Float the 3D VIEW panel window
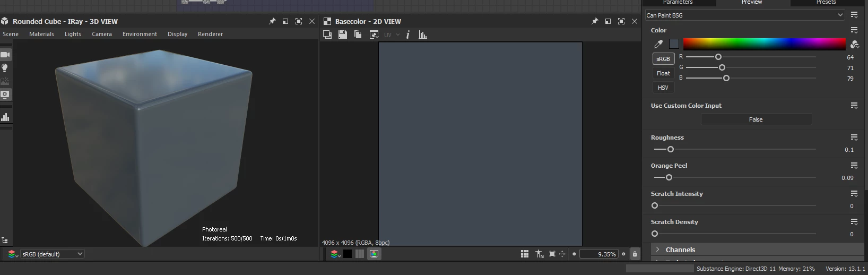This screenshot has width=868, height=275. (x=285, y=21)
